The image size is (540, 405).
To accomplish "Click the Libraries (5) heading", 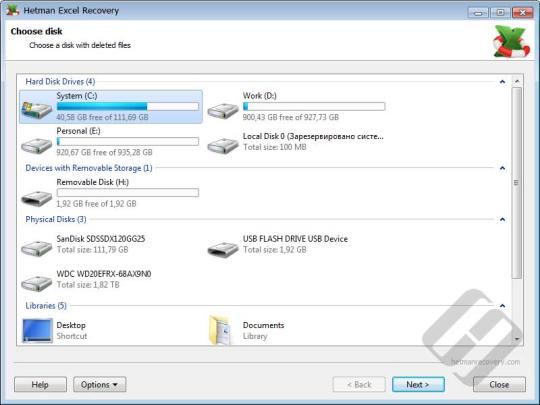I will click(46, 306).
